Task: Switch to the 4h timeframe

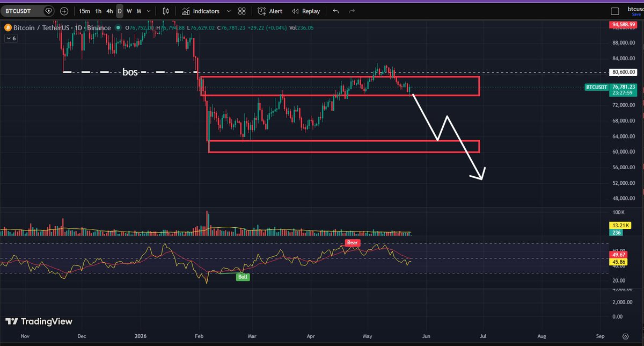Action: click(109, 11)
